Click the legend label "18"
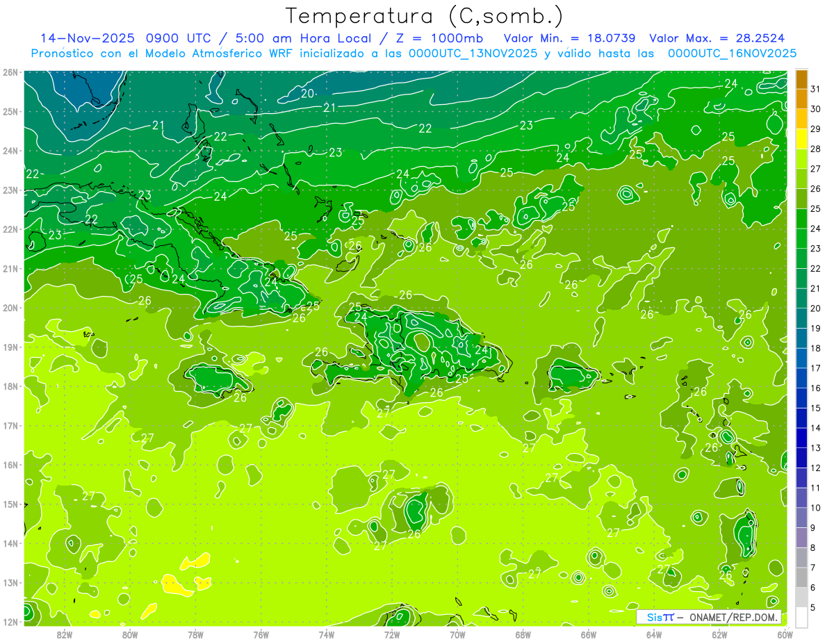Image resolution: width=834 pixels, height=644 pixels. click(x=816, y=348)
